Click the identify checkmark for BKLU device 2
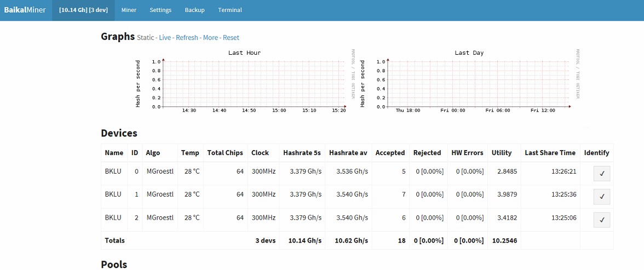Screen dimensions: 644x270 point(602,220)
